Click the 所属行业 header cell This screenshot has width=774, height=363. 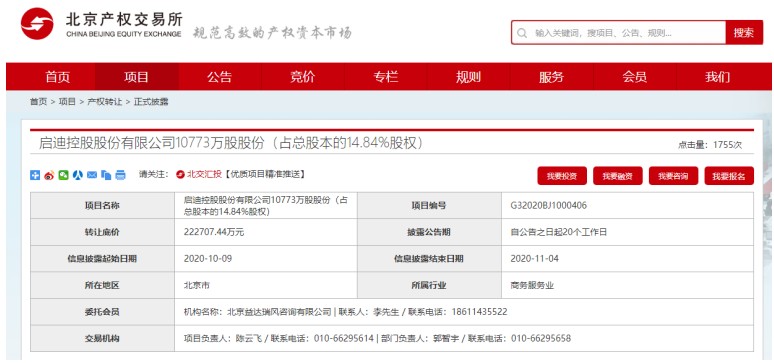click(429, 285)
